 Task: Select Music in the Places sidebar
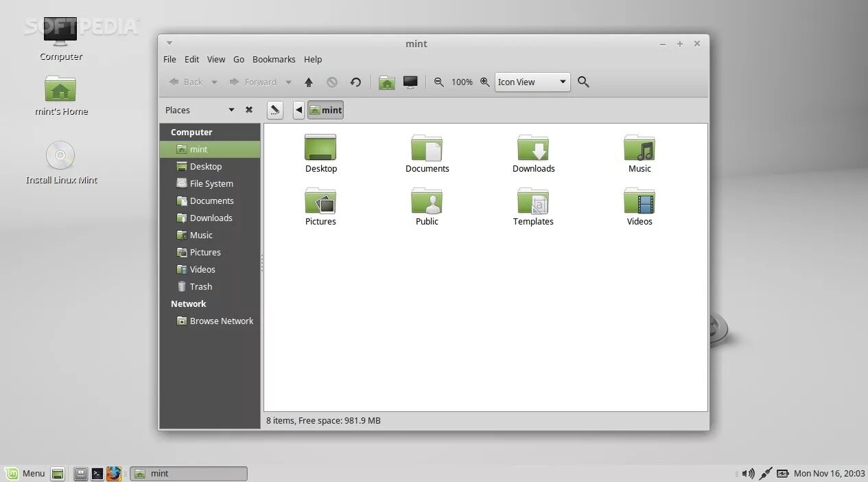point(210,235)
